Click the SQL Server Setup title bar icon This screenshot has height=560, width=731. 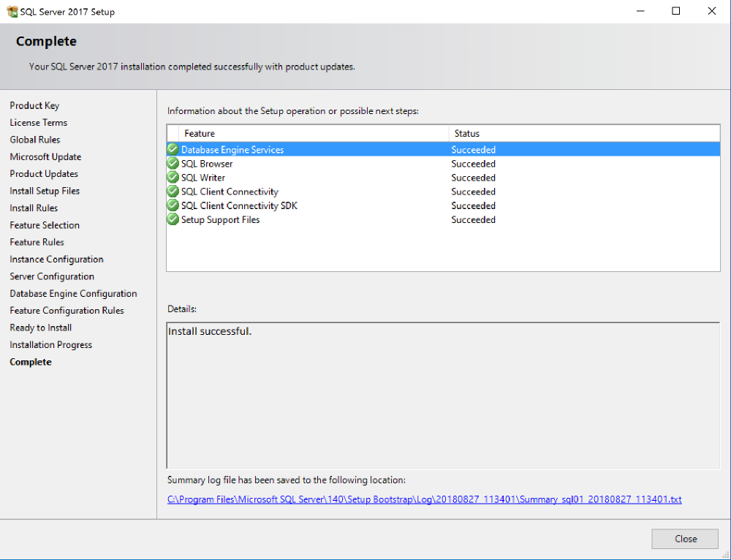pyautogui.click(x=12, y=12)
